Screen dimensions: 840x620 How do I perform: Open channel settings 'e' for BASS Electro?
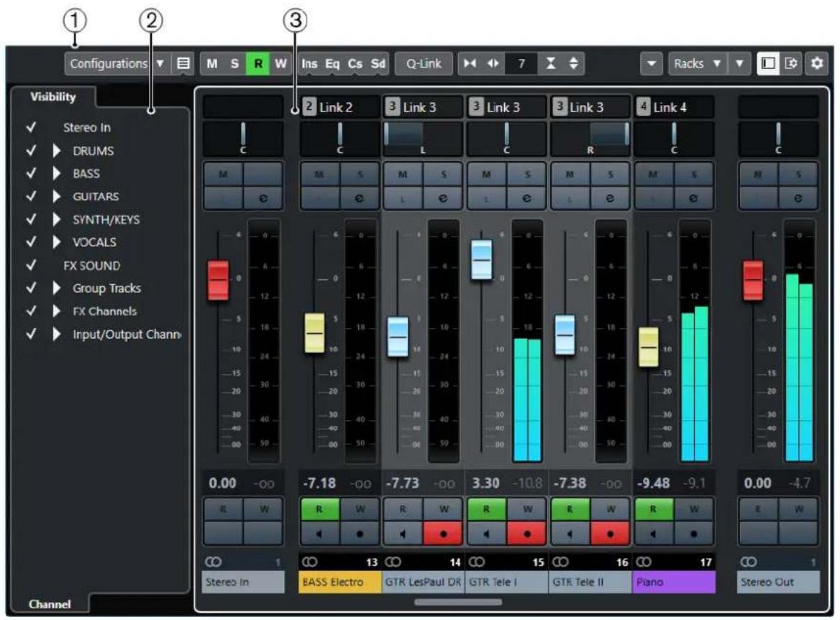360,199
